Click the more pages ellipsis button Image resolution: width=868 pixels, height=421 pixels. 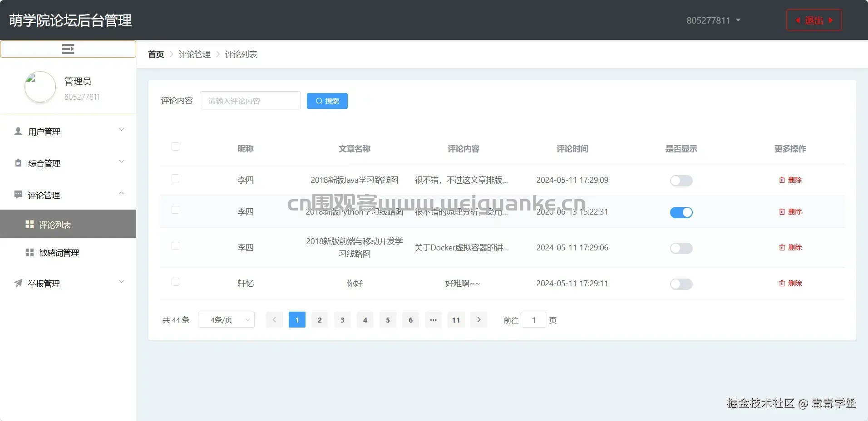pyautogui.click(x=433, y=320)
